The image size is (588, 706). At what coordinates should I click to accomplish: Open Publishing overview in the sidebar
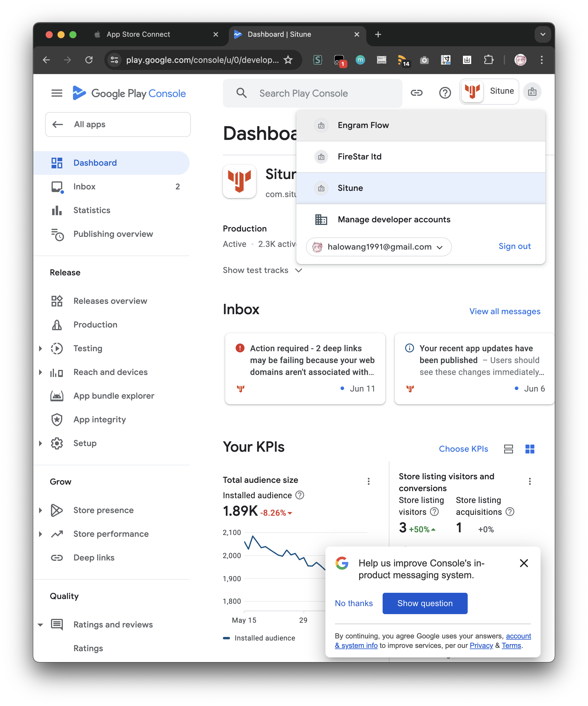click(111, 234)
